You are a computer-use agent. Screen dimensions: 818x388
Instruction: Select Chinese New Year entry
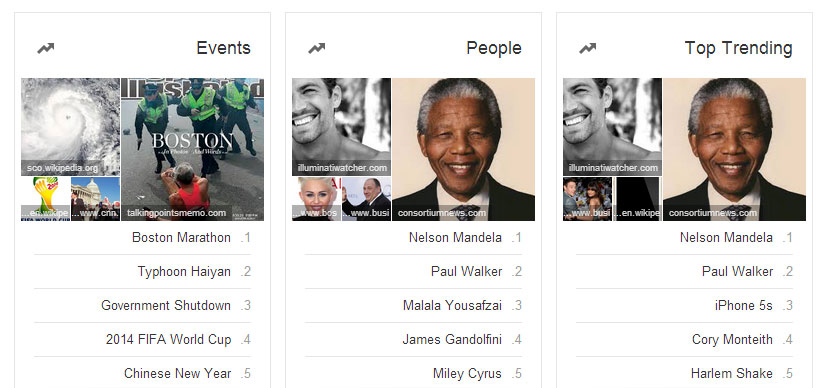click(177, 373)
